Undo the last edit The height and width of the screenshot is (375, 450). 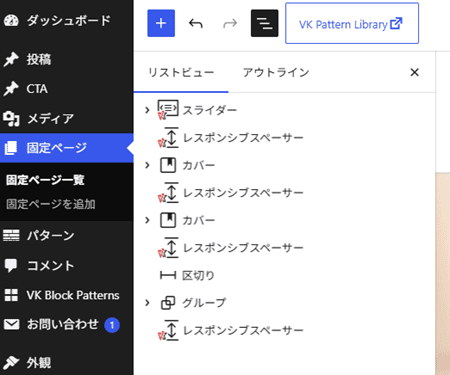pyautogui.click(x=196, y=23)
